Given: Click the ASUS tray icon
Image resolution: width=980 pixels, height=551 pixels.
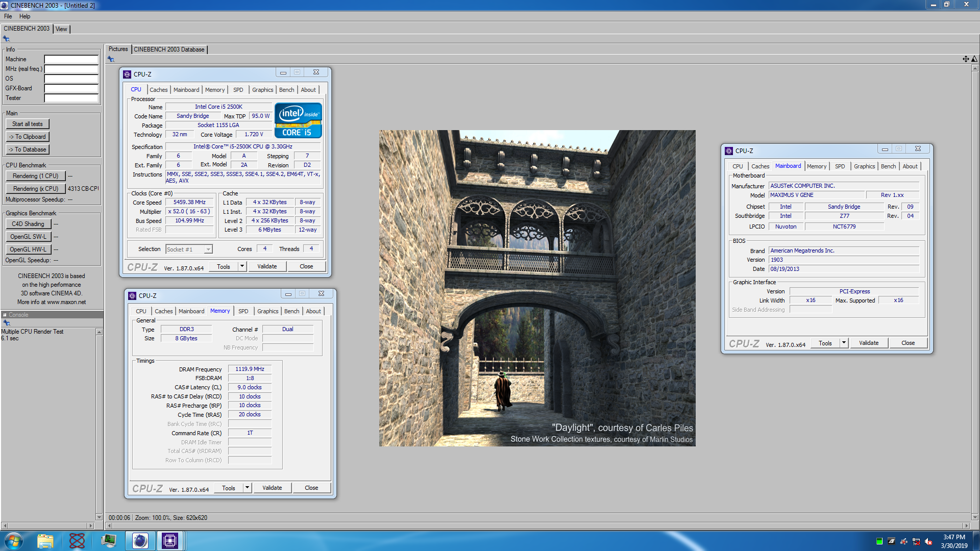Looking at the screenshot, I should [891, 541].
